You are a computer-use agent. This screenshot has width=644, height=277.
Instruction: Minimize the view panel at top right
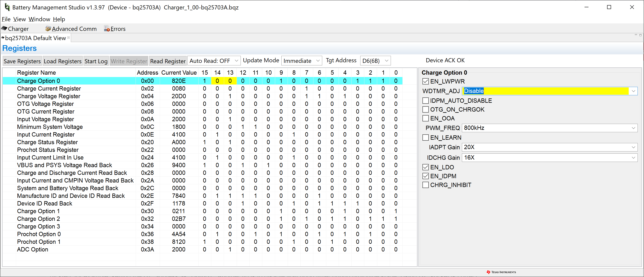click(x=636, y=35)
